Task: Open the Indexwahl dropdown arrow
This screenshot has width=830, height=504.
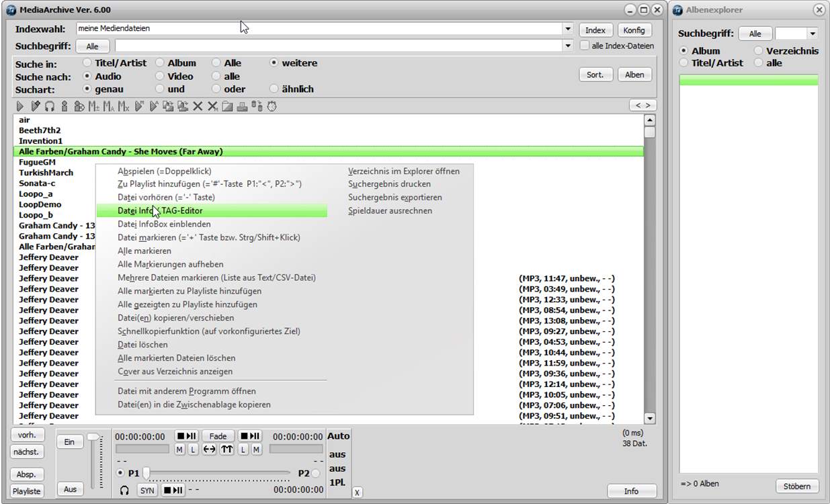Action: [568, 30]
